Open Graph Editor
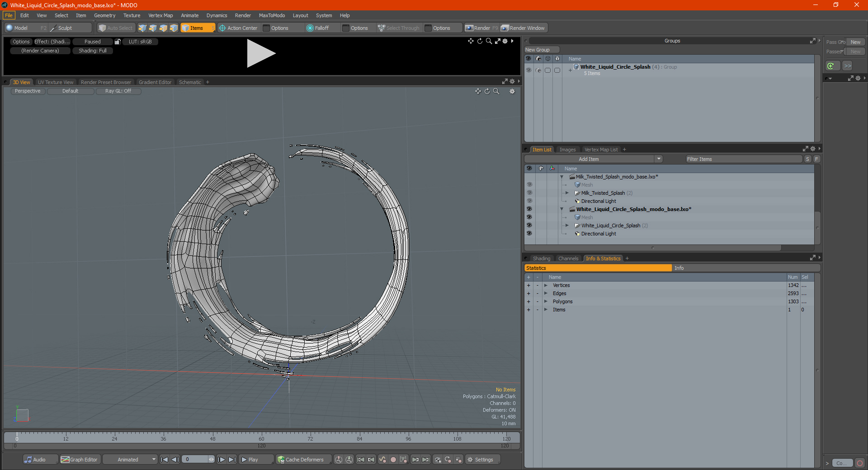868x470 pixels. pyautogui.click(x=80, y=460)
